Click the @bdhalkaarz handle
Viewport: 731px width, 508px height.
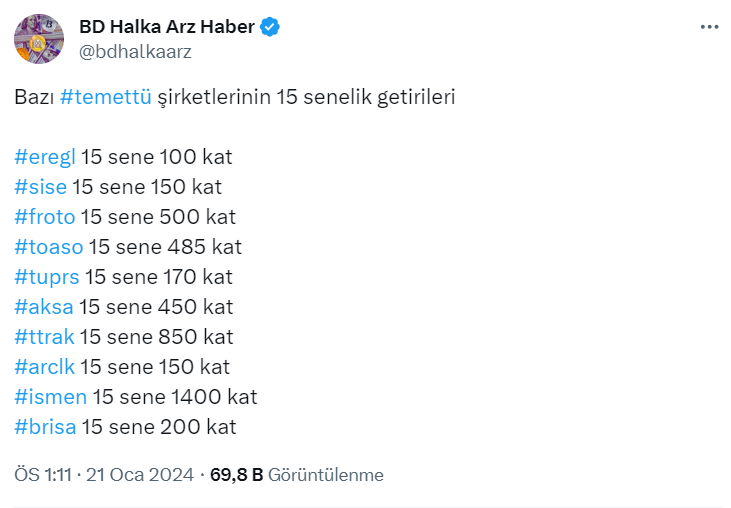[x=135, y=51]
